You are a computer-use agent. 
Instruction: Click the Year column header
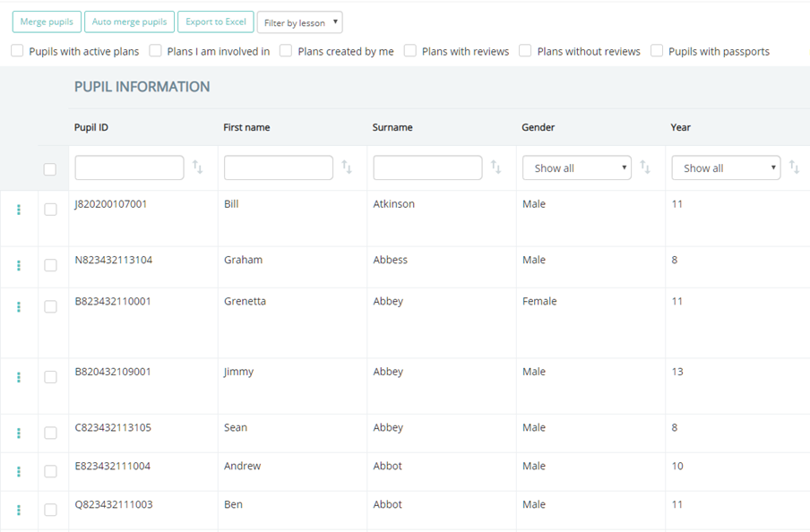click(x=681, y=127)
